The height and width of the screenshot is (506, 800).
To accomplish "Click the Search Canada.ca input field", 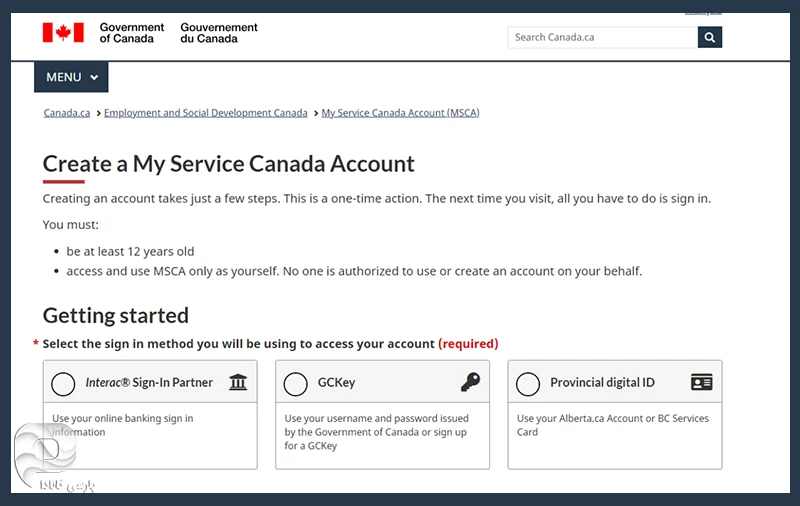I will [x=602, y=37].
